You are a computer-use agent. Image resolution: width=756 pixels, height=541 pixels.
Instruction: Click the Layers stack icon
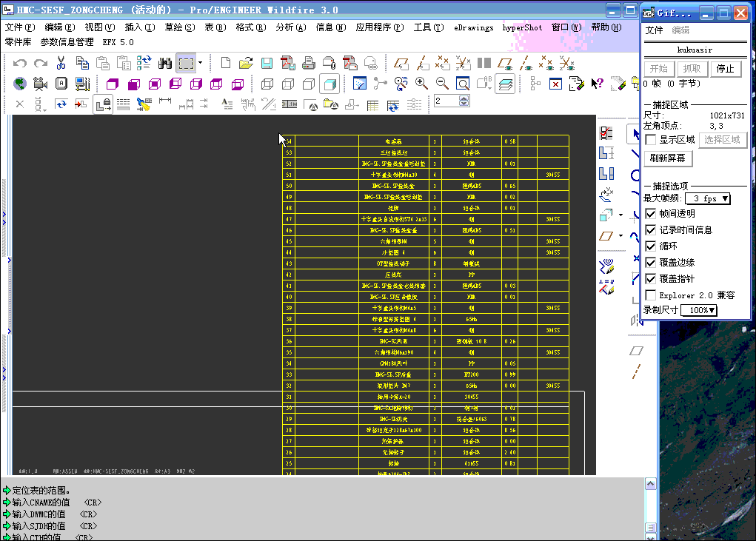pos(505,84)
